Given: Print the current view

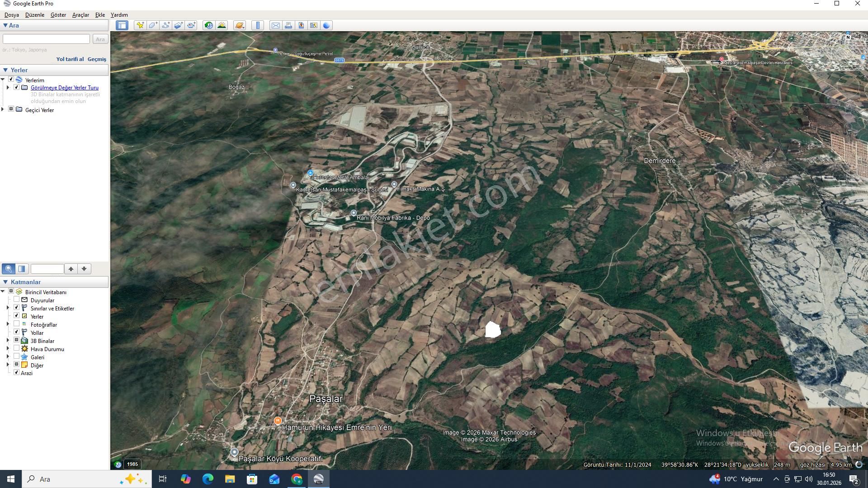Looking at the screenshot, I should (288, 25).
